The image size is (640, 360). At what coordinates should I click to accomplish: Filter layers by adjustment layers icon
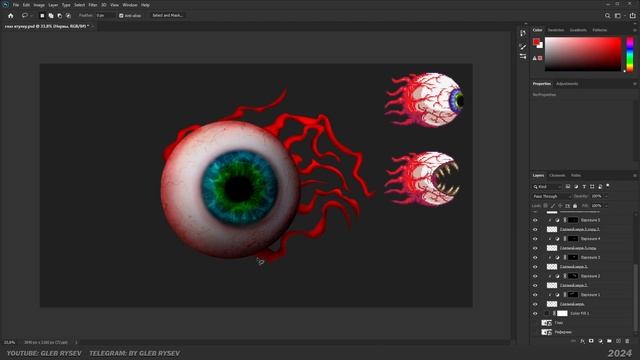coord(576,187)
